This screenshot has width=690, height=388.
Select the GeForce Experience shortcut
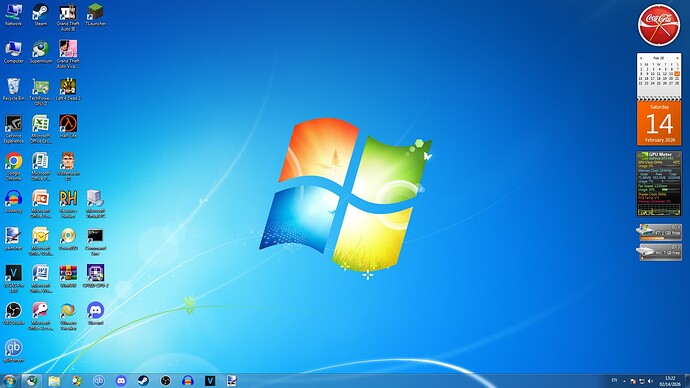13,129
